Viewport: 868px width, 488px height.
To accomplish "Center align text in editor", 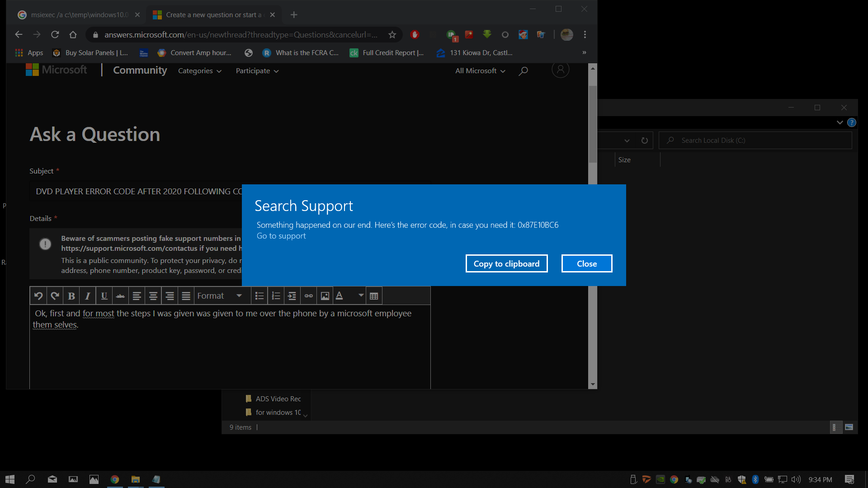I will 153,296.
